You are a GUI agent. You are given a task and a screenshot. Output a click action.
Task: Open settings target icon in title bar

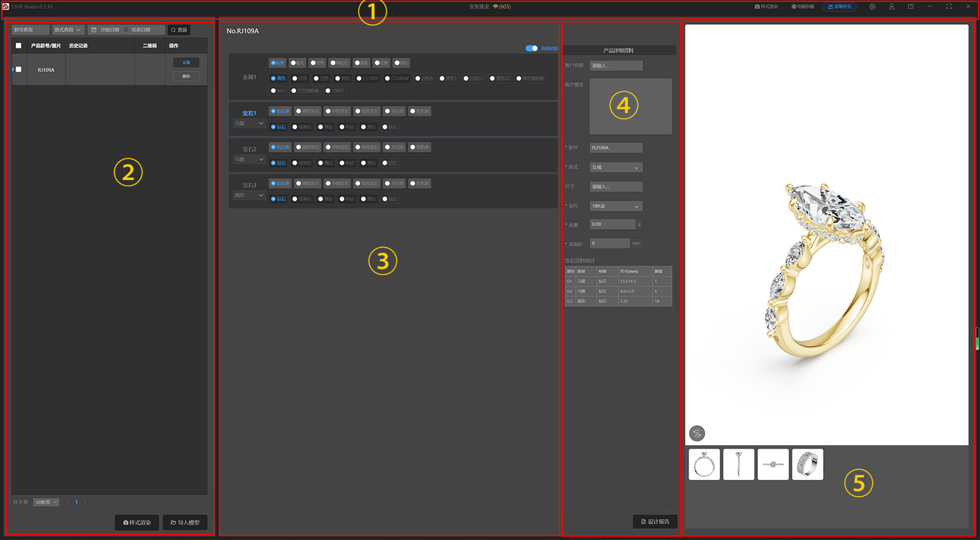tap(872, 6)
